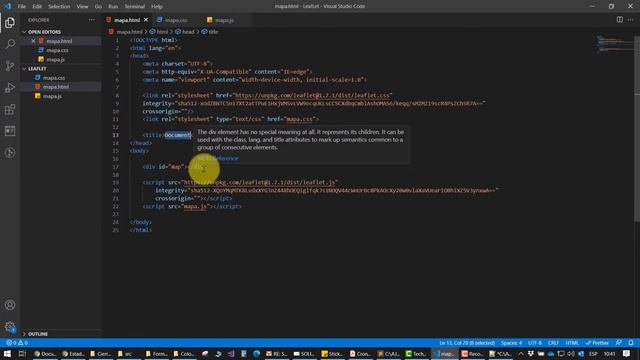The height and width of the screenshot is (360, 640).
Task: Open the Terminal menu
Action: tap(135, 7)
